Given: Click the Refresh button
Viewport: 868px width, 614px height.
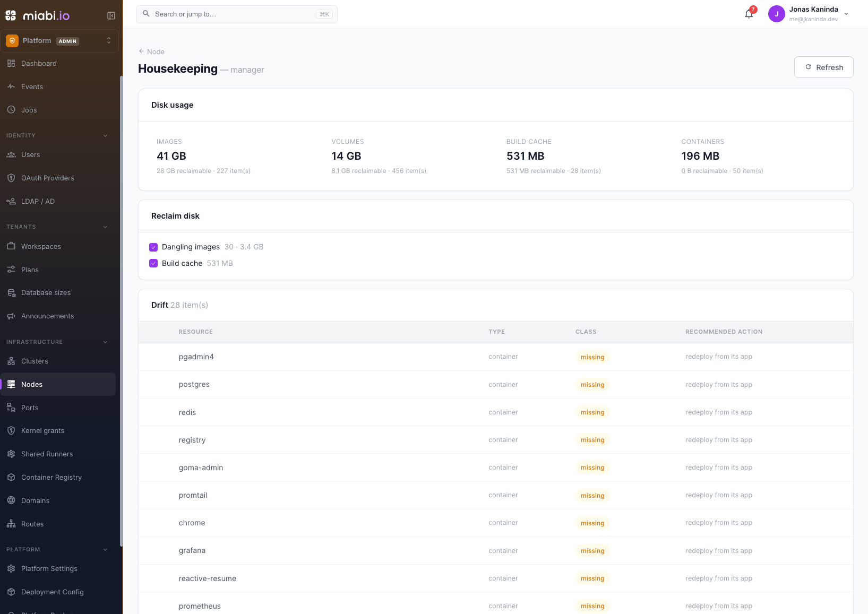Looking at the screenshot, I should pos(823,67).
